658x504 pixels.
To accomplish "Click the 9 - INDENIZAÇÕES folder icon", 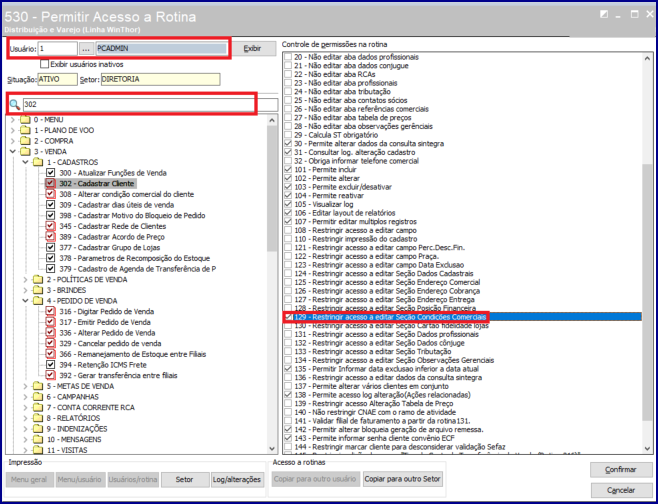I will click(38, 428).
